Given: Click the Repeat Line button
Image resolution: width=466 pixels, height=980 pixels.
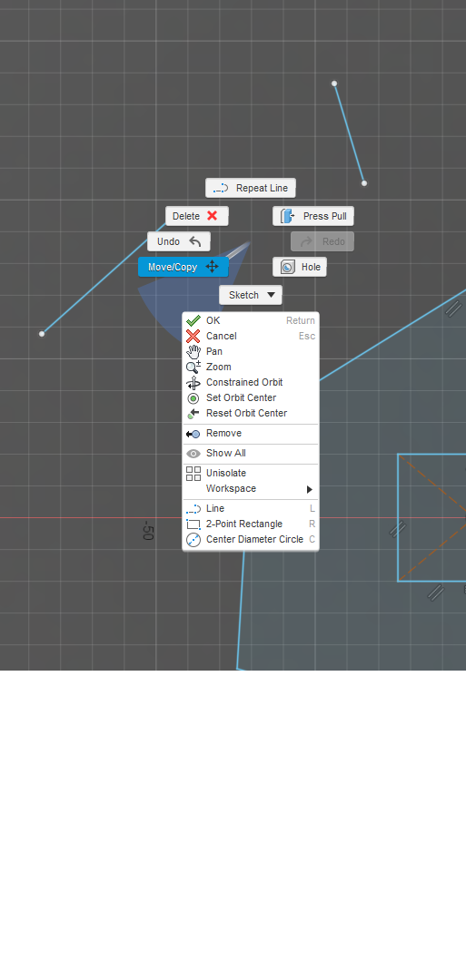Looking at the screenshot, I should pos(251,188).
